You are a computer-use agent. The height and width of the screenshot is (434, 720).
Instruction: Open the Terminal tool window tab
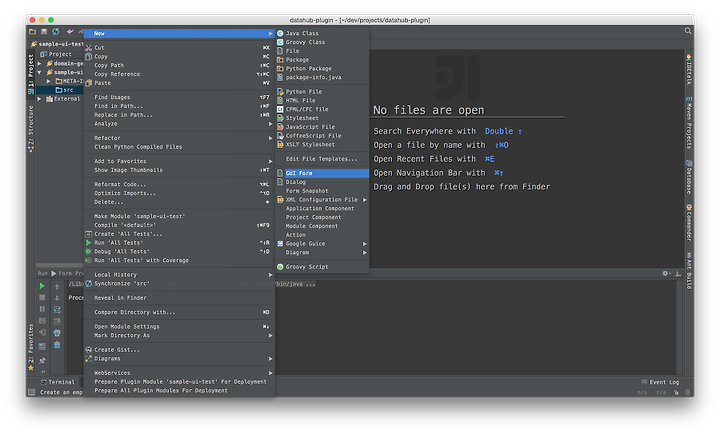pos(57,382)
